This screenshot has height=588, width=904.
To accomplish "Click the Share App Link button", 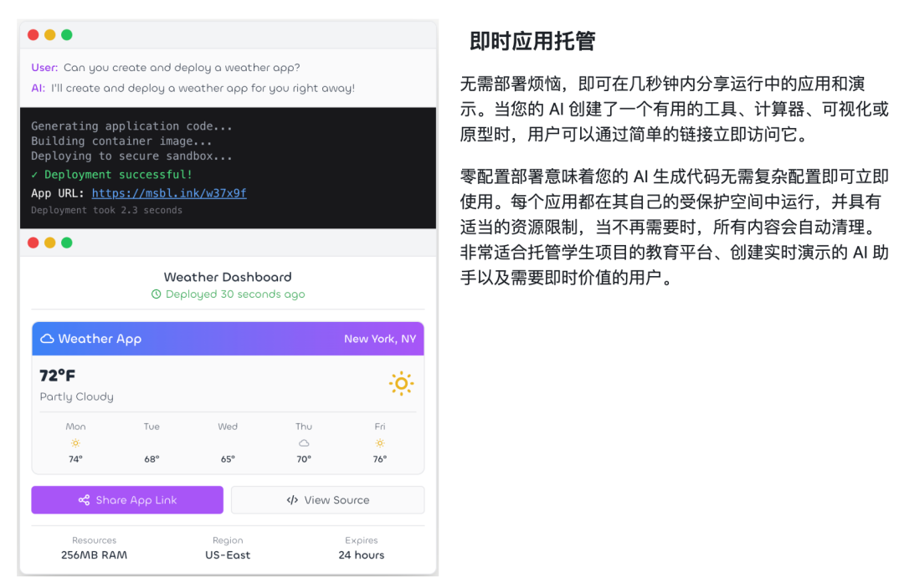I will (x=127, y=500).
